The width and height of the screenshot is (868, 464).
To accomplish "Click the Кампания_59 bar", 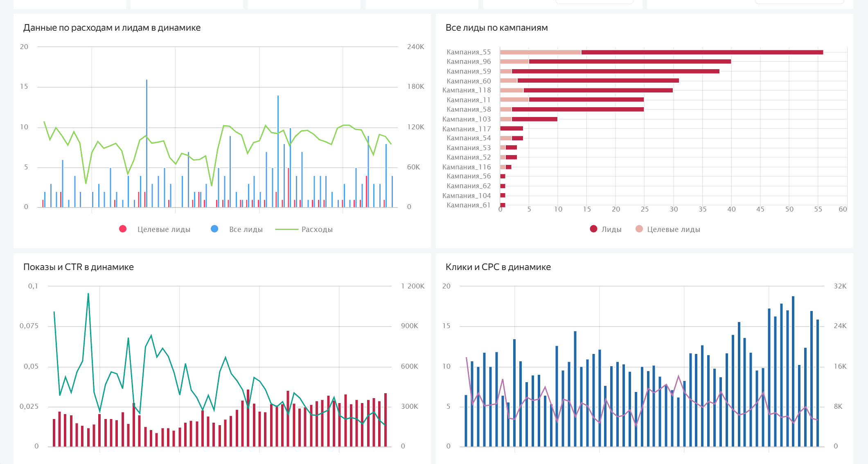I will coord(614,71).
